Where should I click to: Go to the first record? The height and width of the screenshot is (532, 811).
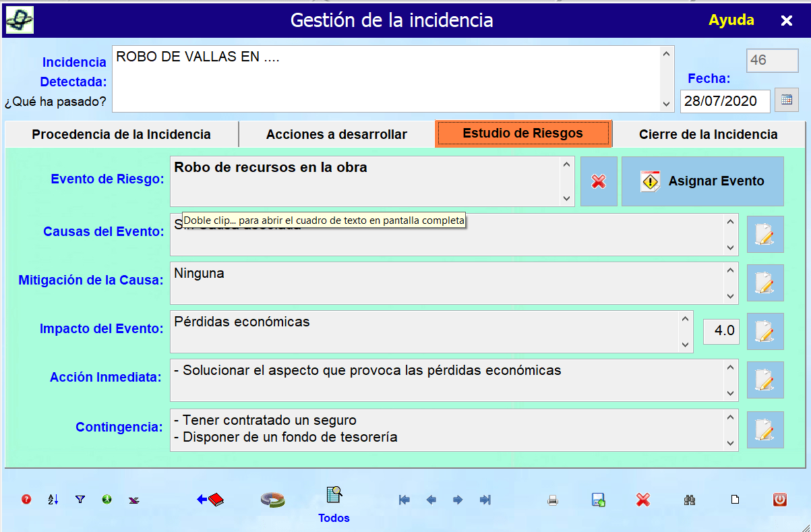tap(404, 500)
